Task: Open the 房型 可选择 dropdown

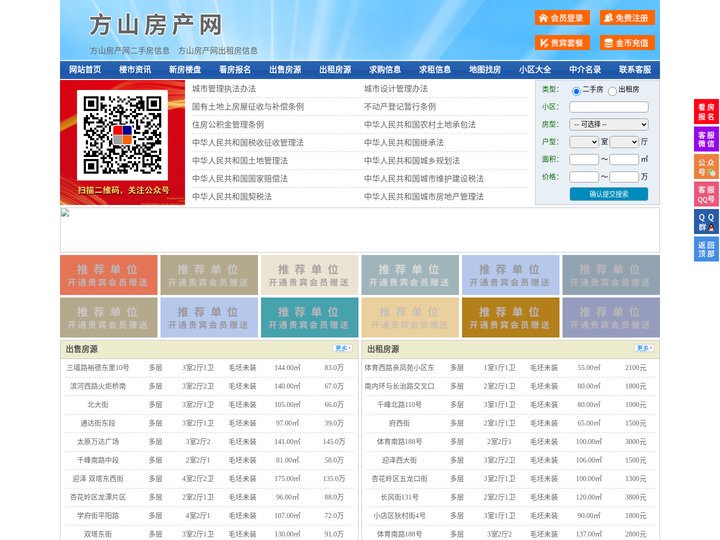Action: point(609,124)
